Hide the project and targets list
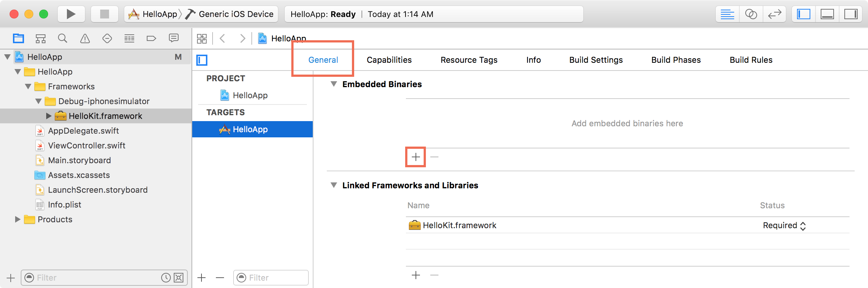Image resolution: width=868 pixels, height=288 pixels. coord(202,60)
